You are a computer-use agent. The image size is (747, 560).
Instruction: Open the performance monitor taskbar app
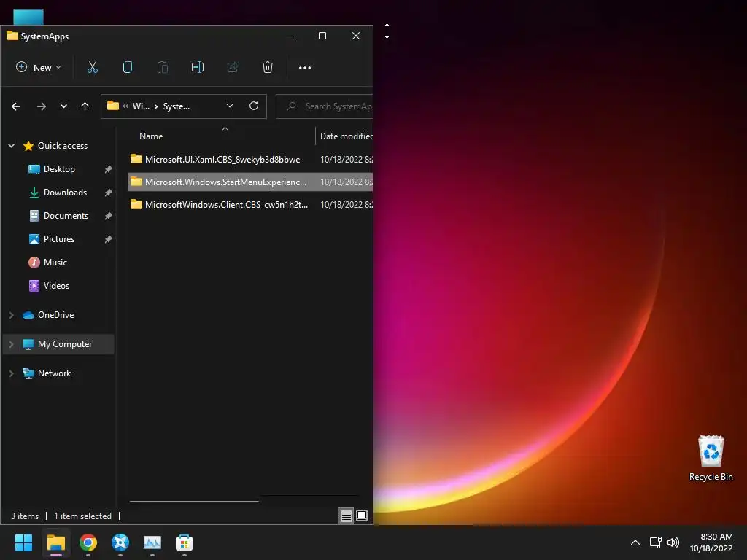(x=152, y=542)
